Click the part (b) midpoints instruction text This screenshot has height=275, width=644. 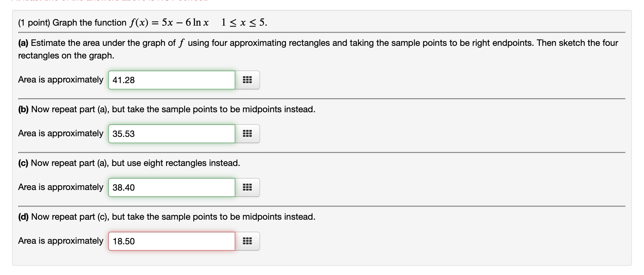tap(166, 109)
